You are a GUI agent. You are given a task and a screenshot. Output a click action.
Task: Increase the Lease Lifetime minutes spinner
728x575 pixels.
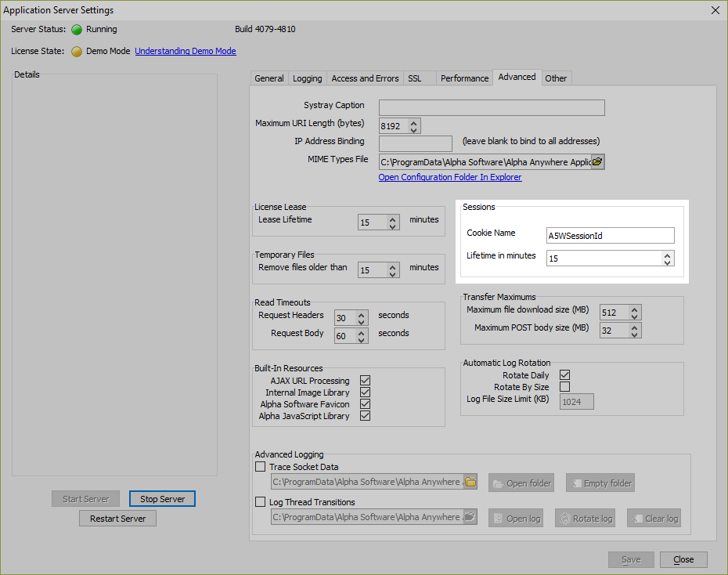pos(392,219)
